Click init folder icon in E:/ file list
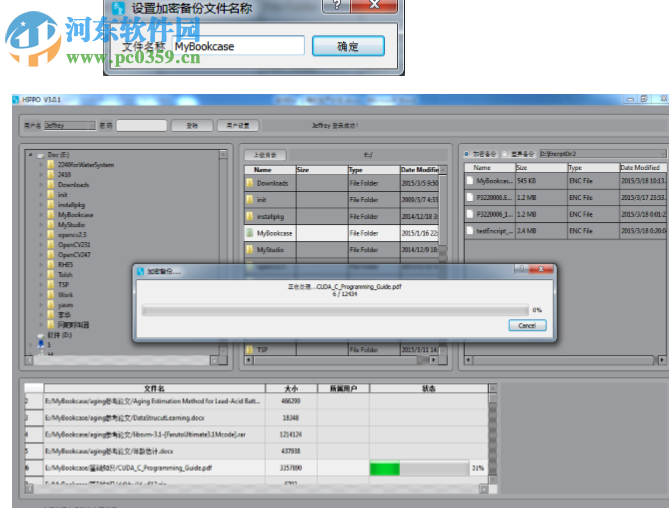This screenshot has width=669, height=508. coord(250,200)
